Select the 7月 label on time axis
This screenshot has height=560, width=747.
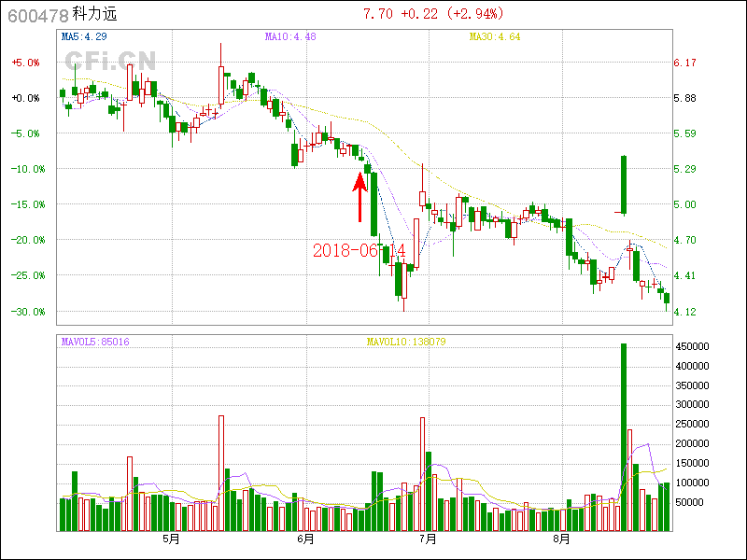tap(429, 539)
